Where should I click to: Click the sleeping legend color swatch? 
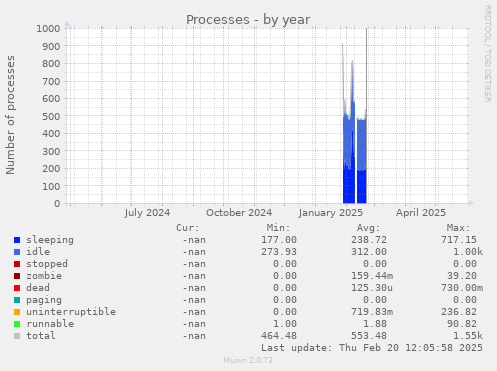(x=17, y=240)
